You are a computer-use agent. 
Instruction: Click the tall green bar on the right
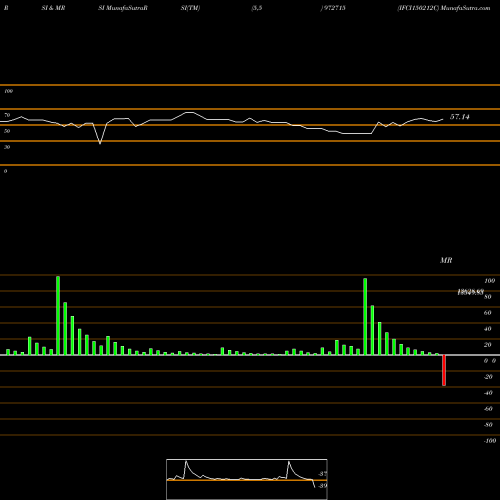click(365, 316)
